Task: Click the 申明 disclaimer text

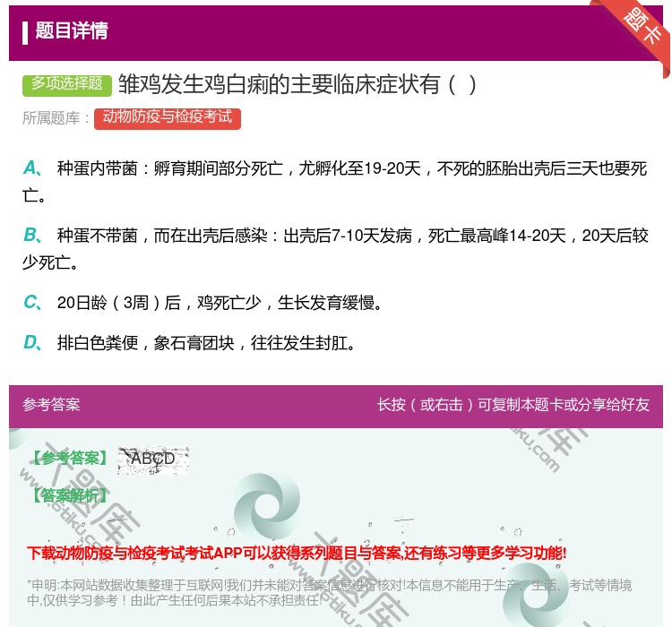Action: [x=329, y=593]
